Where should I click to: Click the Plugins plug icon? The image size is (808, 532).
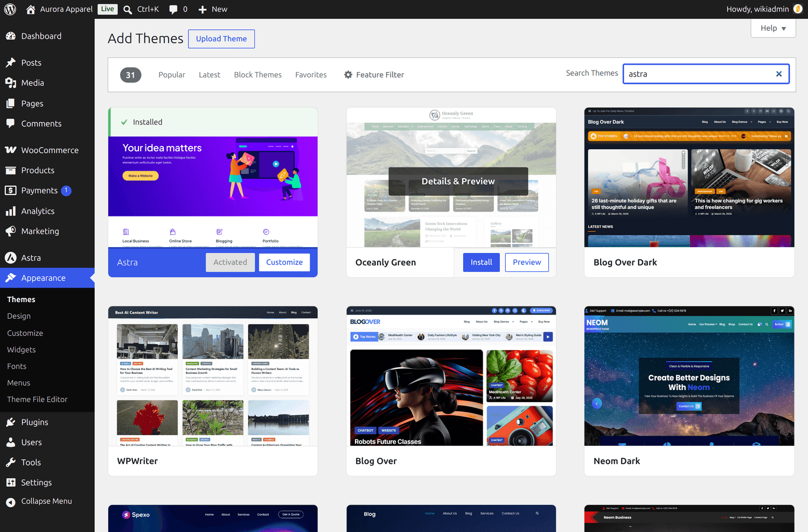pyautogui.click(x=11, y=422)
